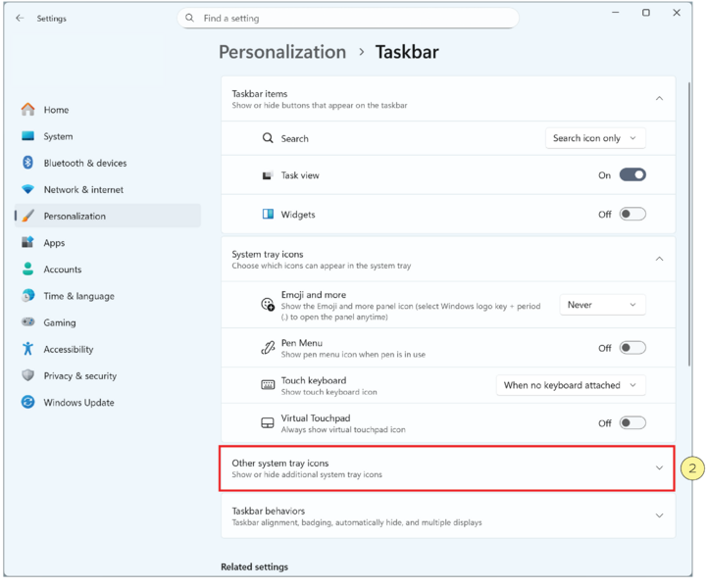Open the Search icon only dropdown
The width and height of the screenshot is (707, 588).
[x=595, y=138]
